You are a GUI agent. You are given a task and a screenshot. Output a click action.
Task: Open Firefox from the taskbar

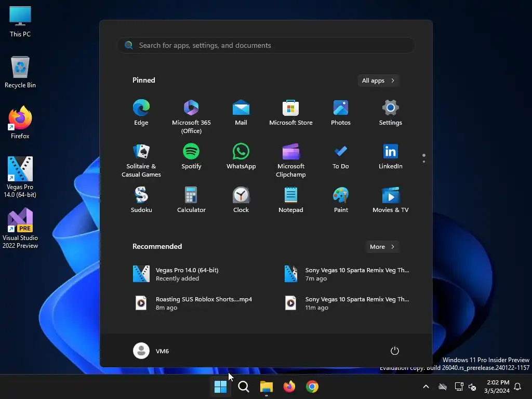[289, 387]
